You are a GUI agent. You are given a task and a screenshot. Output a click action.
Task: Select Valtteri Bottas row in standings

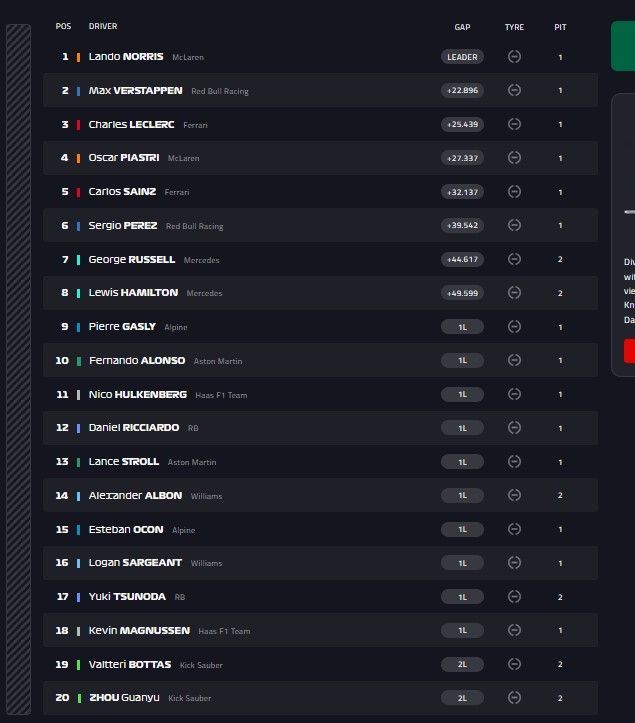320,664
